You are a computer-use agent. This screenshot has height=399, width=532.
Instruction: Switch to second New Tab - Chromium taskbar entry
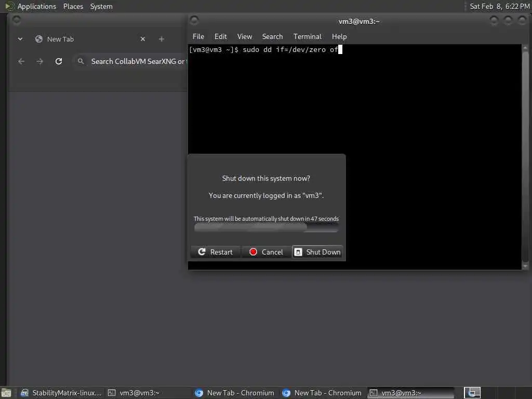click(x=322, y=393)
